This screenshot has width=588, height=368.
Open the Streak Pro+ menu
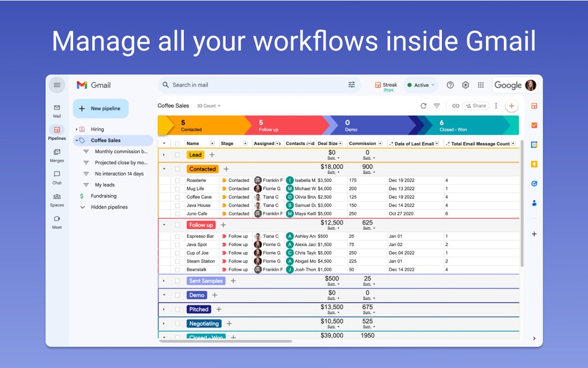click(386, 86)
